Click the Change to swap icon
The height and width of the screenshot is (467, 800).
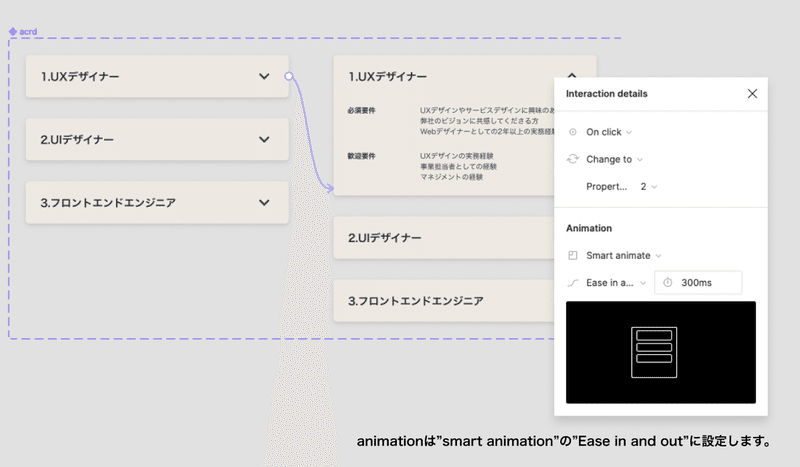tap(573, 159)
